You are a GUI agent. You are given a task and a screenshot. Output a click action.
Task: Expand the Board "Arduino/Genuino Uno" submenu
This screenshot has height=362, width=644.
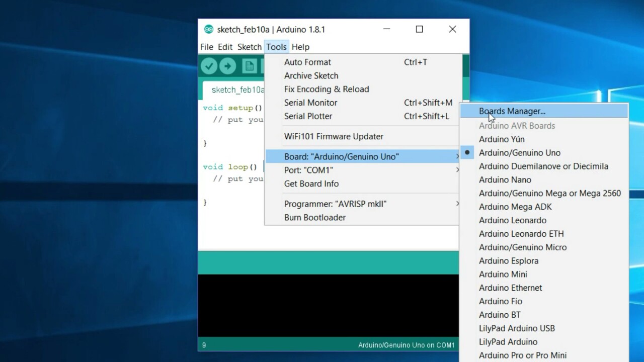coord(362,157)
